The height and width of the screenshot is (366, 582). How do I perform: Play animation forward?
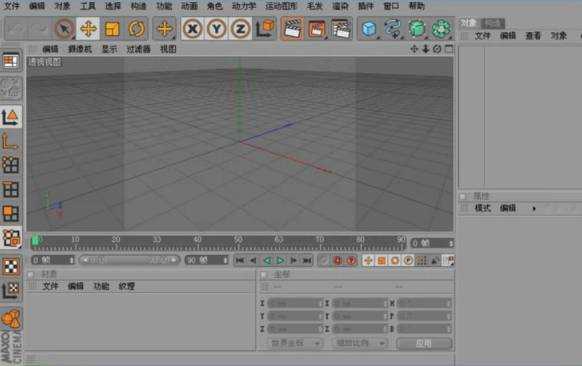click(x=280, y=261)
